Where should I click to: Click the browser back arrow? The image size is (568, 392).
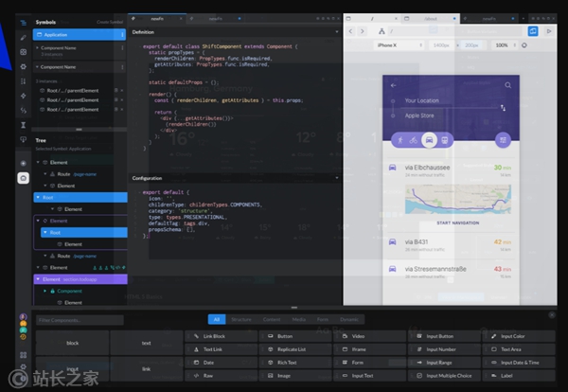pos(350,31)
